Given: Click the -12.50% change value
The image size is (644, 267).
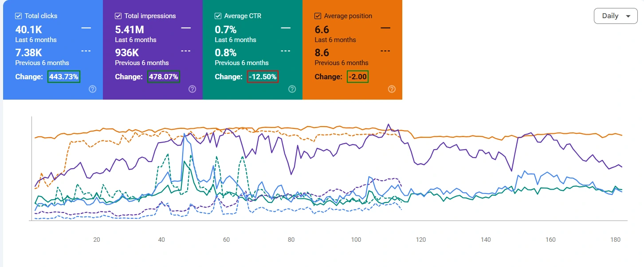Looking at the screenshot, I should pyautogui.click(x=263, y=77).
